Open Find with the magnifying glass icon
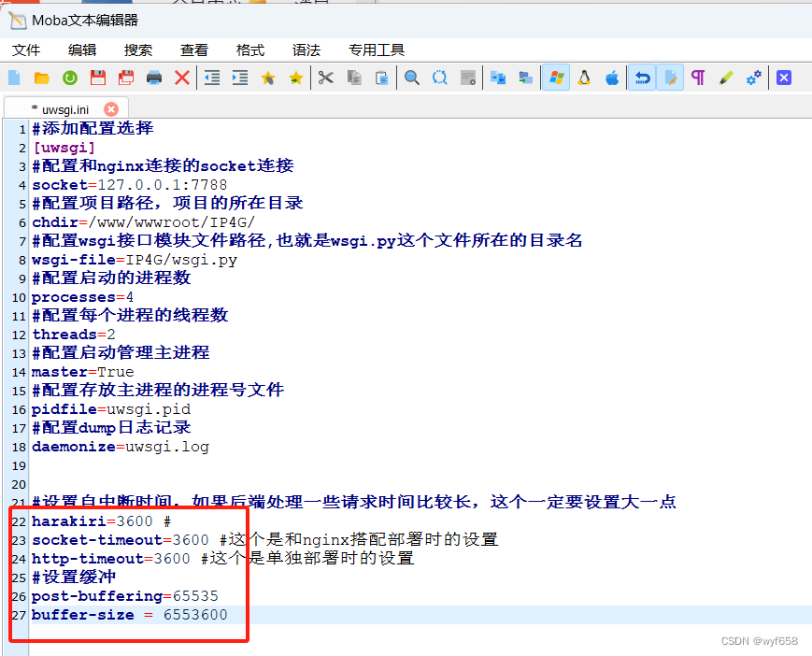The height and width of the screenshot is (656, 812). 412,78
